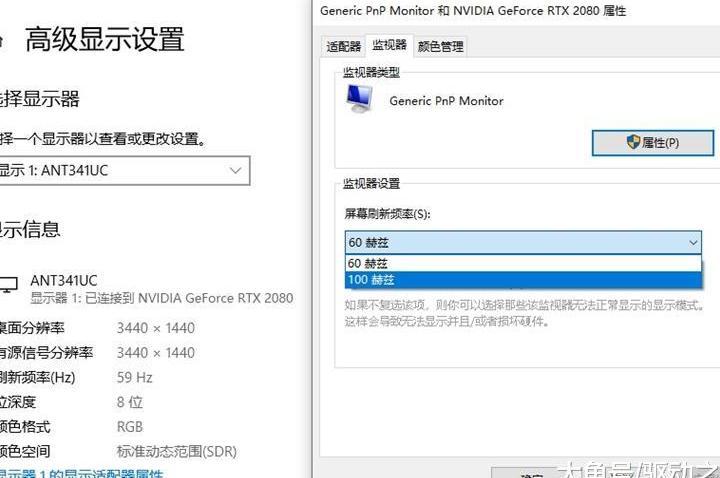Click the 属性(P) button
Image resolution: width=720 pixels, height=478 pixels.
pyautogui.click(x=652, y=143)
